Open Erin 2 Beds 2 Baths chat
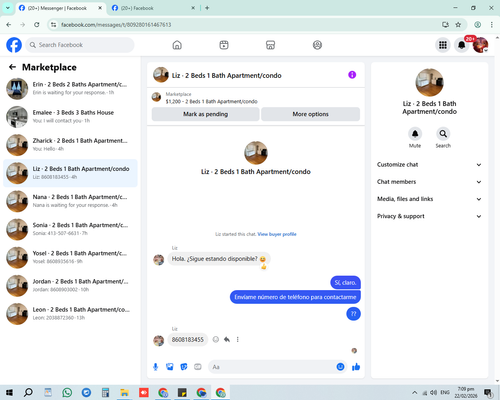500x400 pixels. (70, 89)
